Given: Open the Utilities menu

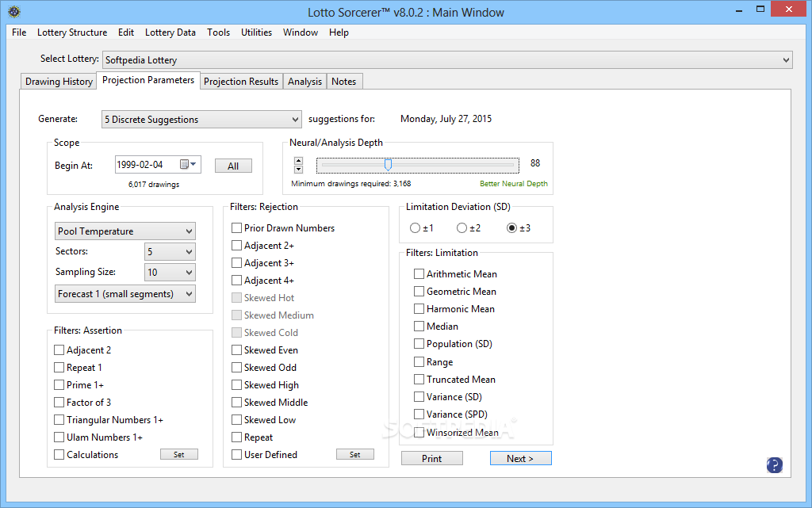Looking at the screenshot, I should (x=256, y=32).
